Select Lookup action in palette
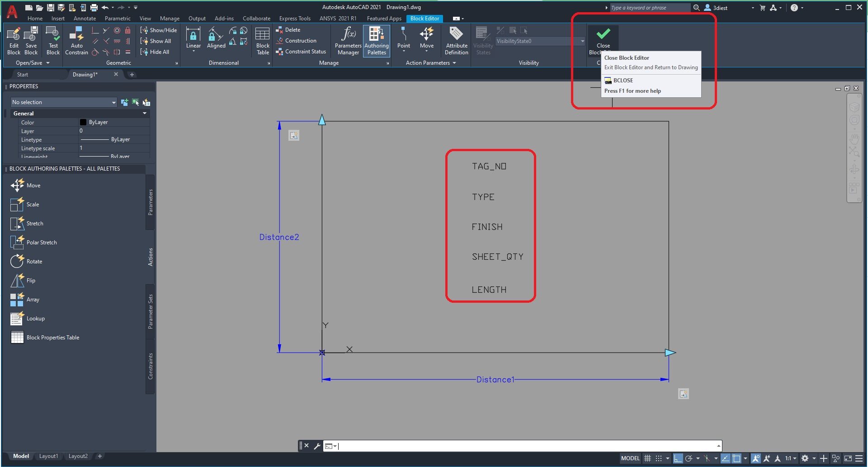Image resolution: width=868 pixels, height=467 pixels. tap(28, 319)
